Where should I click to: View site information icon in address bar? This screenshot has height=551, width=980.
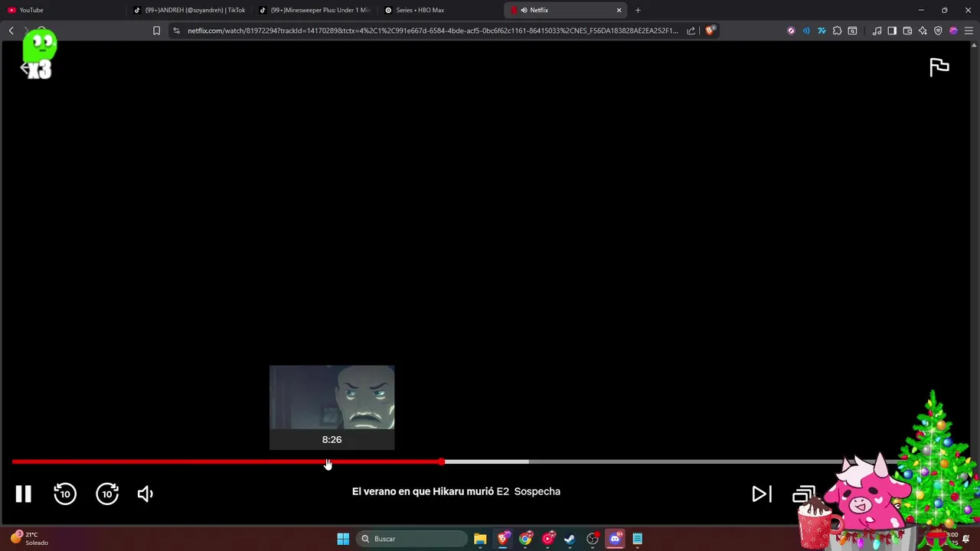click(177, 31)
